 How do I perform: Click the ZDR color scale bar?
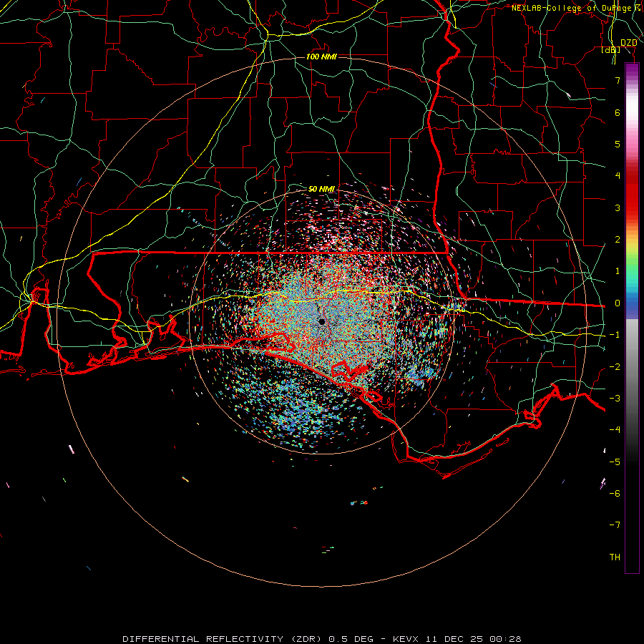(632, 318)
